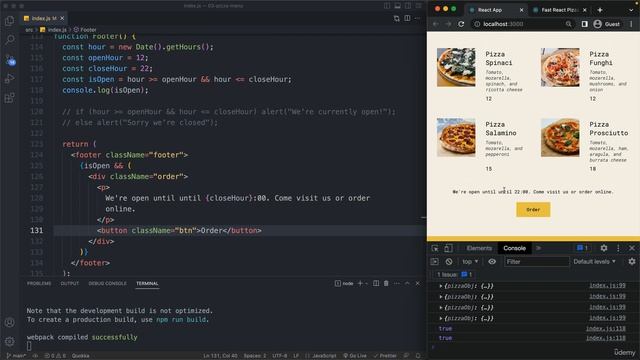Image resolution: width=640 pixels, height=360 pixels.
Task: Open the Source Control view
Action: pos(10,60)
